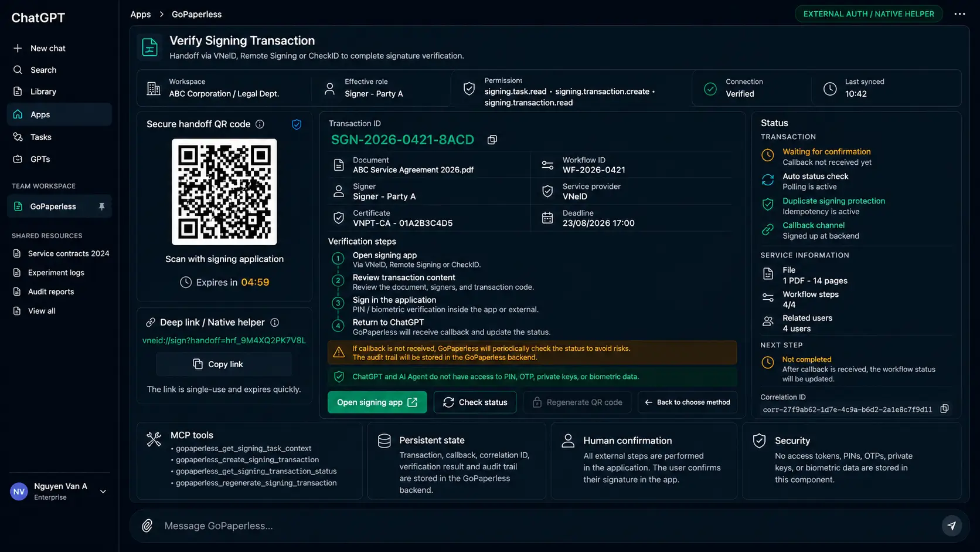Click the Message GoPaperless input field
This screenshot has height=552, width=980.
[x=545, y=526]
